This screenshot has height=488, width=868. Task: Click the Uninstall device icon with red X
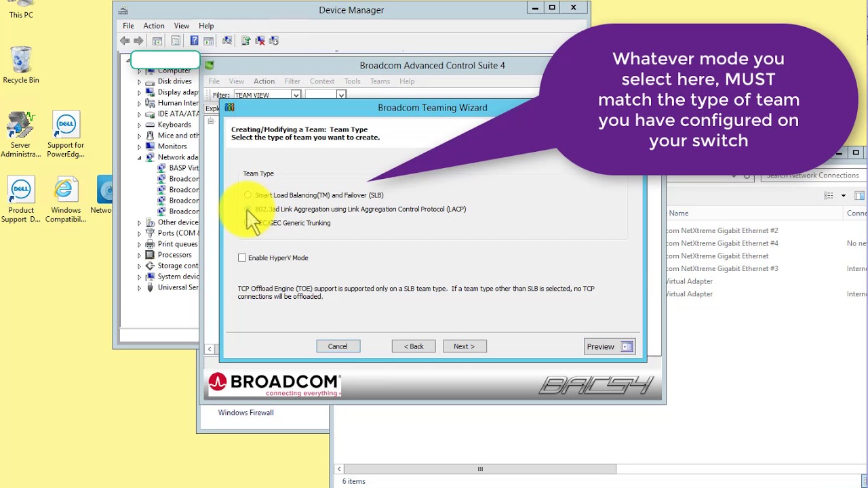click(260, 41)
